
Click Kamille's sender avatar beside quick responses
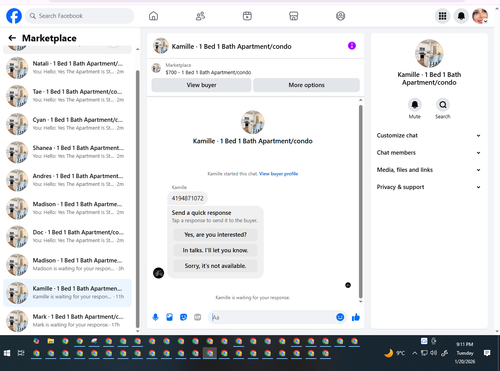pyautogui.click(x=158, y=273)
